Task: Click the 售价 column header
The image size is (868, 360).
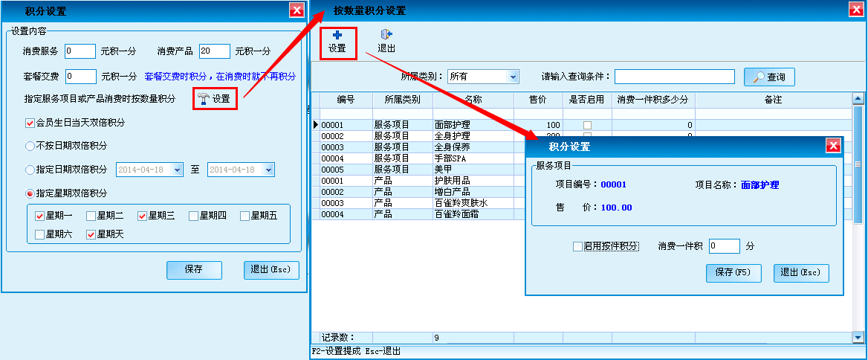Action: click(538, 100)
